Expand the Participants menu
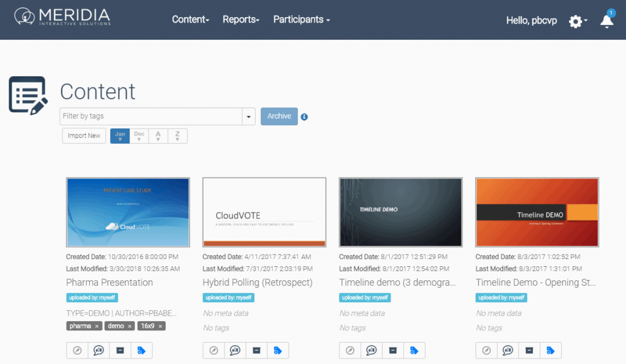 click(x=301, y=20)
